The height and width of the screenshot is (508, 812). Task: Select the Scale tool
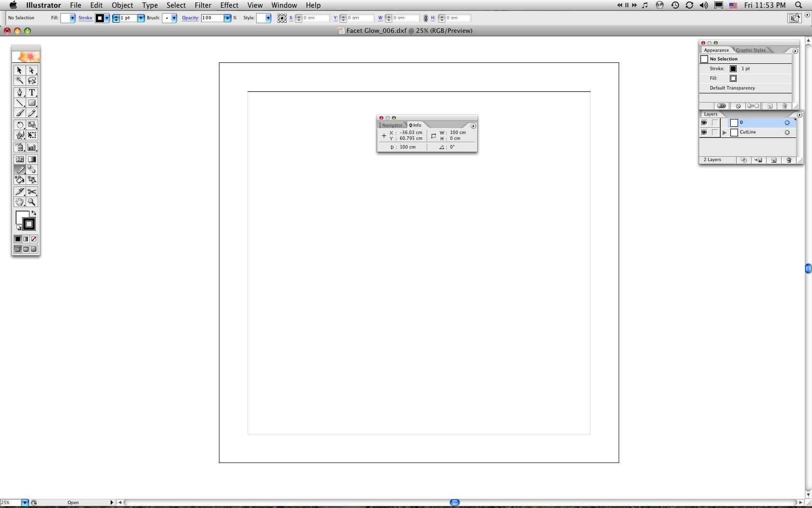coord(32,125)
